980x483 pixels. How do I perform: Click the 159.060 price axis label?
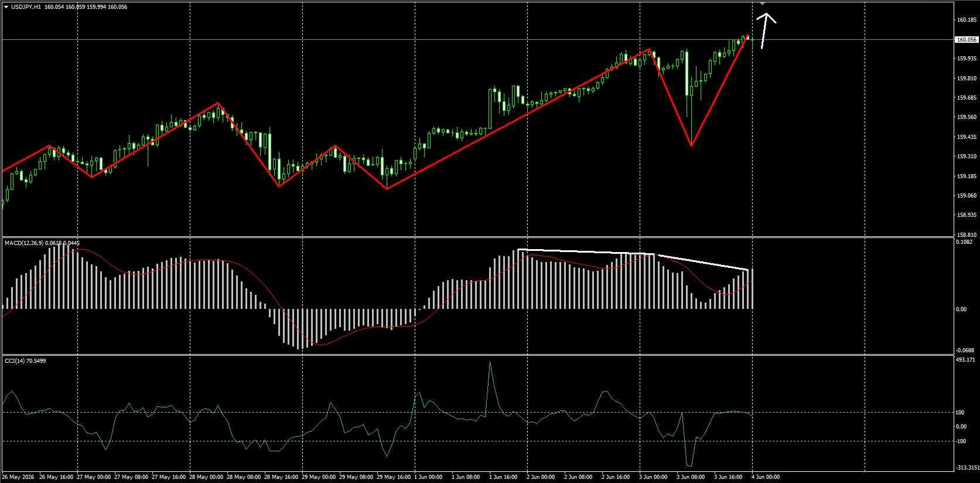(965, 196)
